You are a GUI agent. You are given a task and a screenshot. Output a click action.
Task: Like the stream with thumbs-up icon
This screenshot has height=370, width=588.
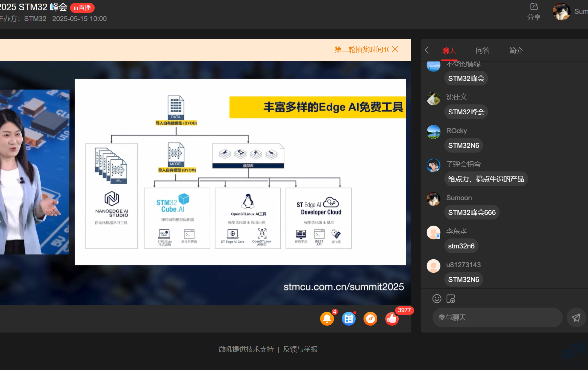392,318
